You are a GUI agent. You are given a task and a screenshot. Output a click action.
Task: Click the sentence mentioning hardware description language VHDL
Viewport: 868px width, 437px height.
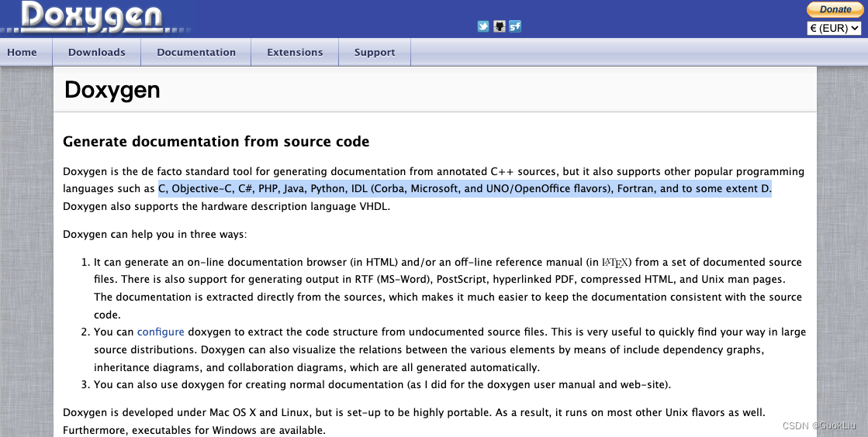[227, 206]
